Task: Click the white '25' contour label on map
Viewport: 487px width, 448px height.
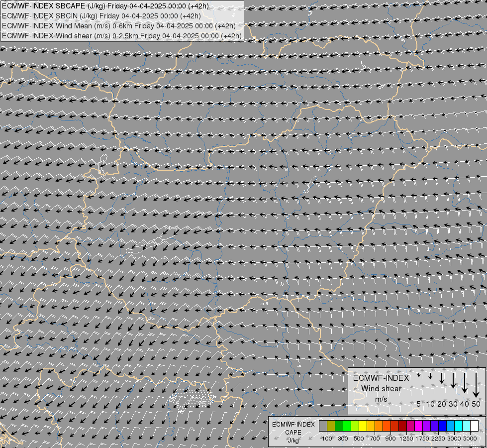Action: point(202,404)
